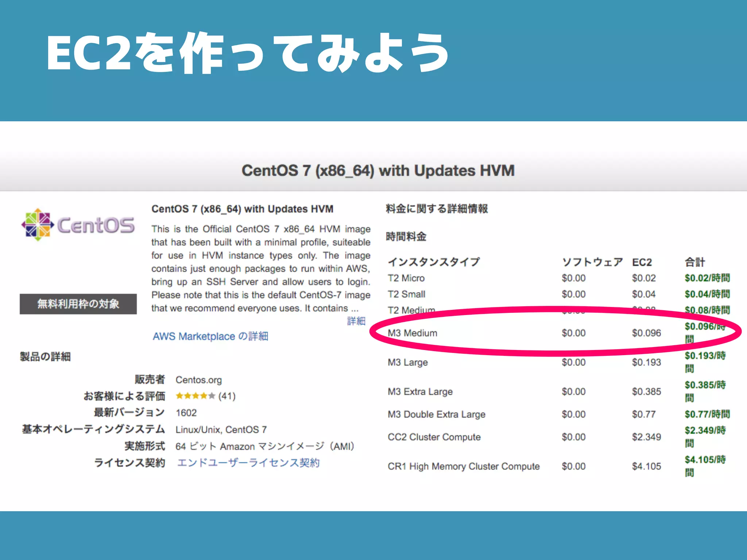This screenshot has width=747, height=560.
Task: Click the $0.096 EC2 price cell
Action: pos(646,333)
